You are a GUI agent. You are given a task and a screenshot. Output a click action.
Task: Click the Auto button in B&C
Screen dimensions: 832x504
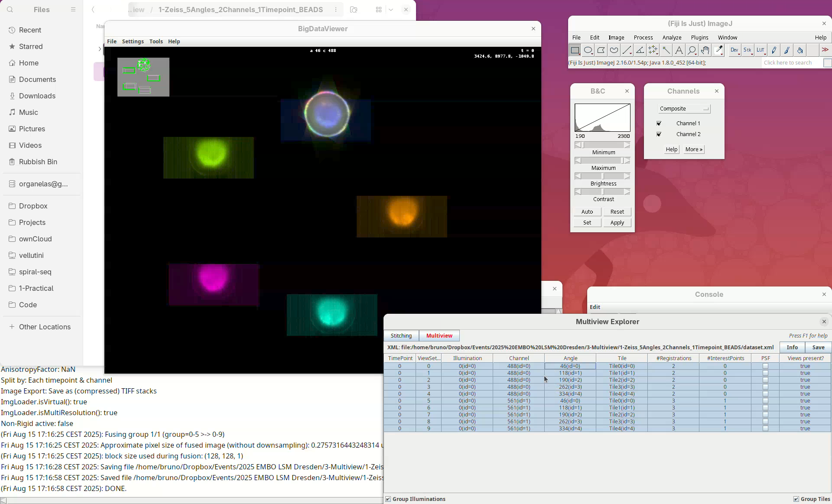pos(587,212)
